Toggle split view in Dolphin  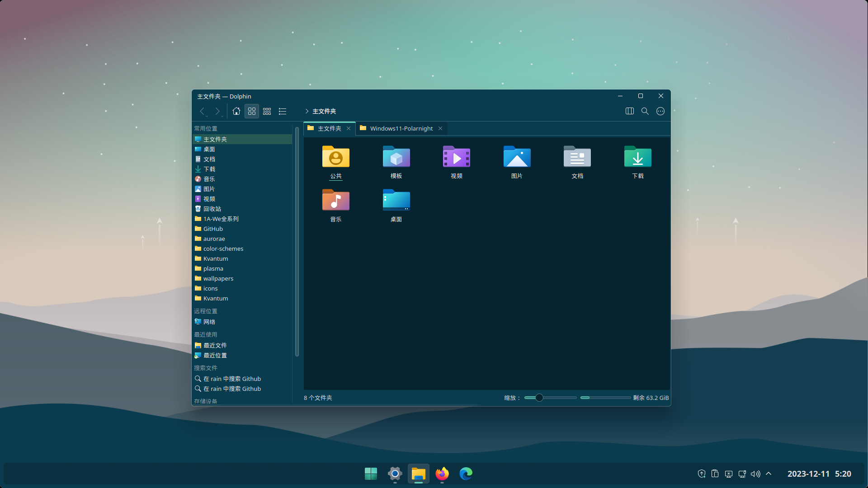(x=630, y=111)
